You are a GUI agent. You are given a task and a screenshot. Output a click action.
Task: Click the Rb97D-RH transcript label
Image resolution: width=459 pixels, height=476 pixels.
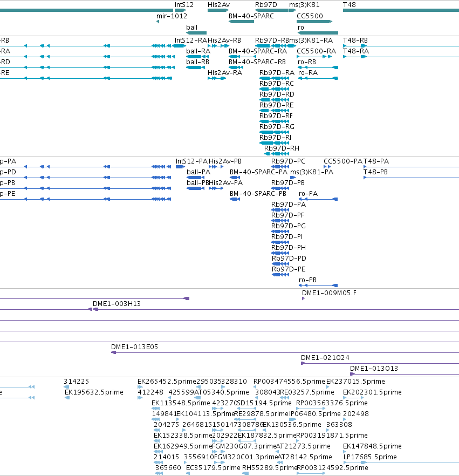[x=282, y=148]
